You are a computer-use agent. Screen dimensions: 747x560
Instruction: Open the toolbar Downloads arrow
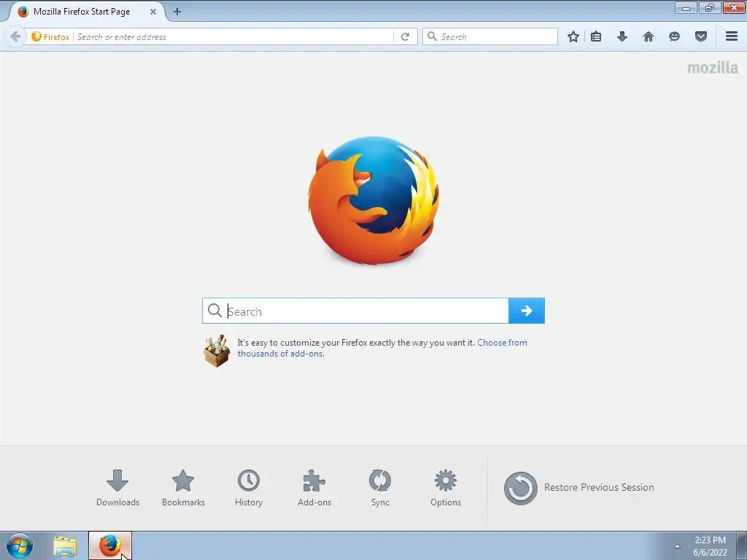click(x=622, y=36)
